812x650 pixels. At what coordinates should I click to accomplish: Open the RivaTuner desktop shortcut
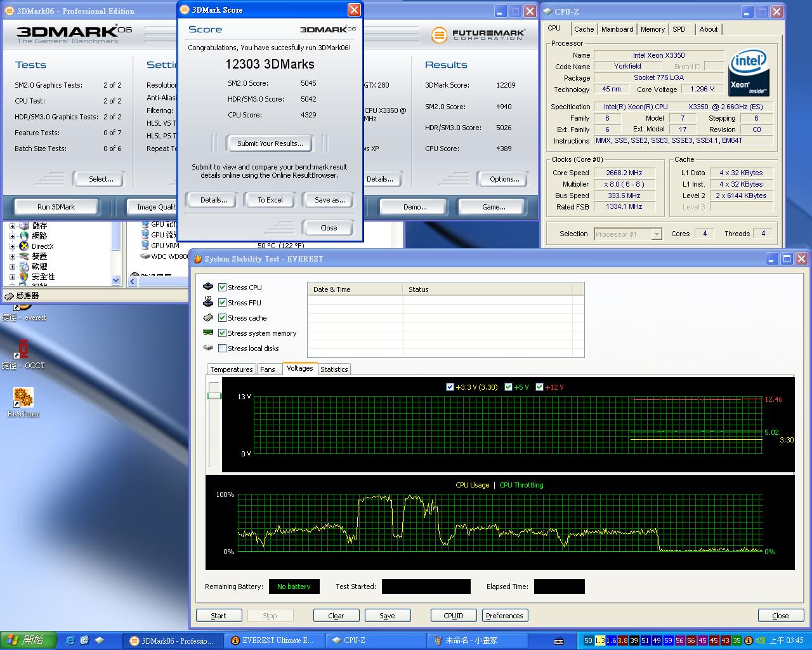tap(23, 398)
